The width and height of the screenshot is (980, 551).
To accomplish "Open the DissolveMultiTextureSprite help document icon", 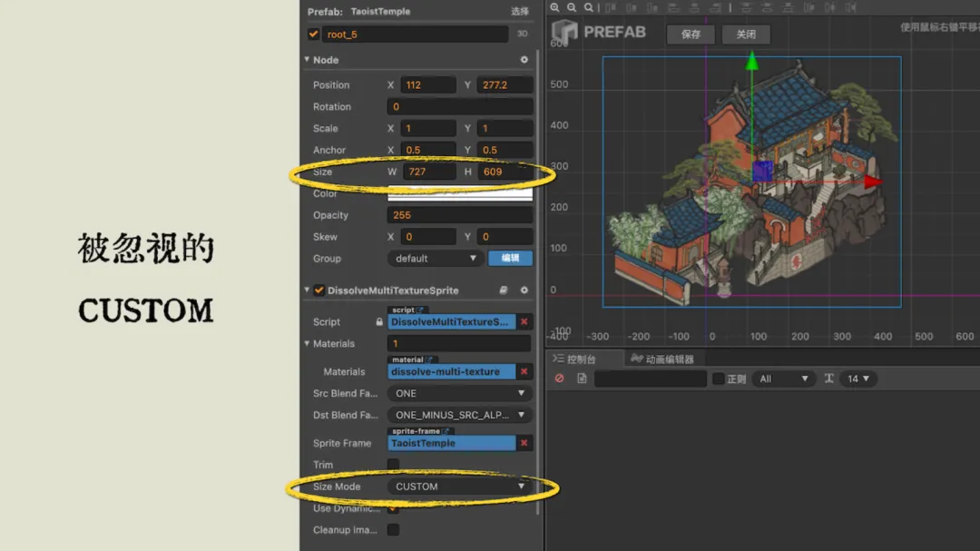I will 504,290.
